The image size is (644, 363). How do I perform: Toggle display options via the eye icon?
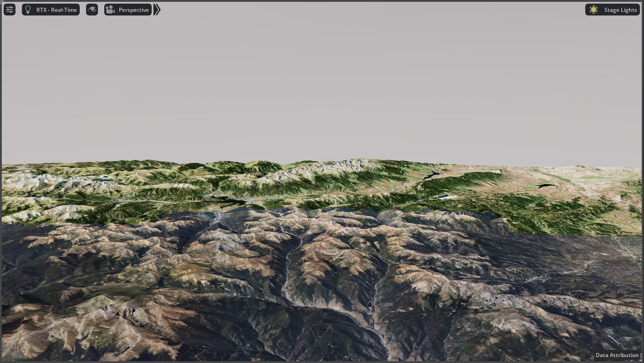click(92, 10)
